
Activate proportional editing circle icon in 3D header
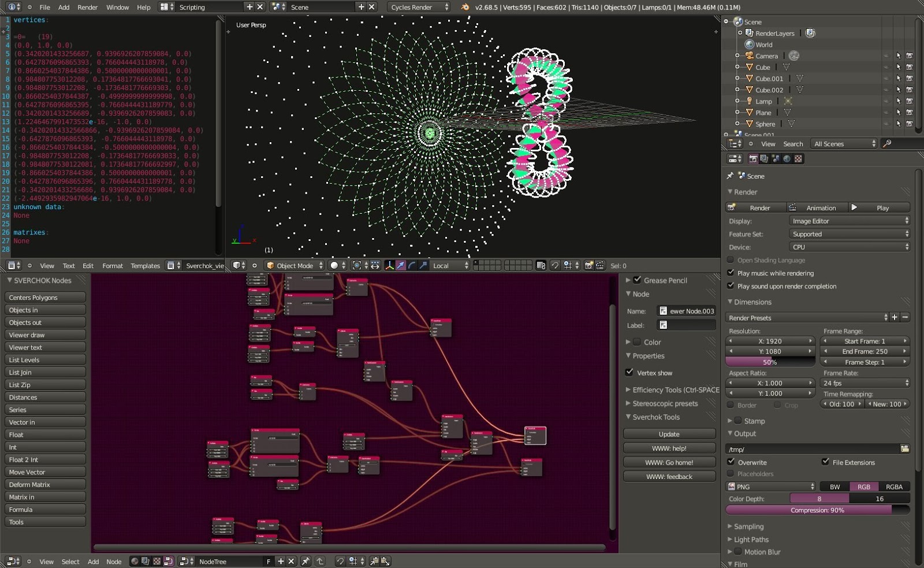pyautogui.click(x=334, y=266)
